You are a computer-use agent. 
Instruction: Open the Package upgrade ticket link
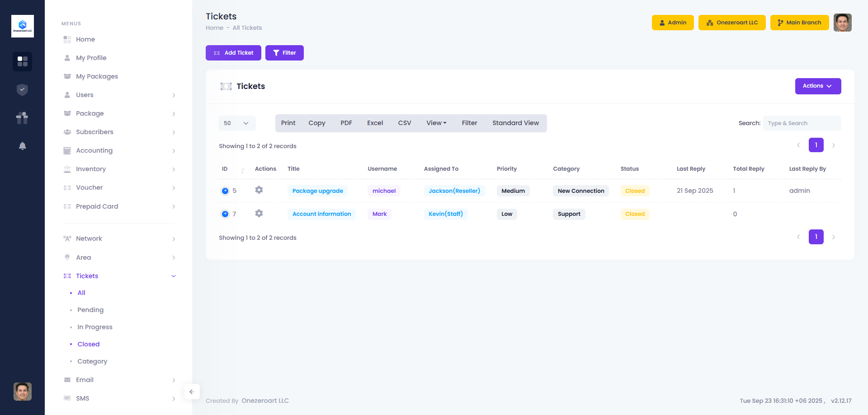[317, 191]
